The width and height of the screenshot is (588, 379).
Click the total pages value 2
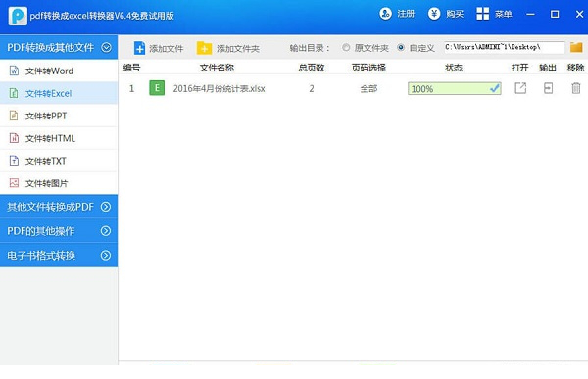pyautogui.click(x=312, y=88)
